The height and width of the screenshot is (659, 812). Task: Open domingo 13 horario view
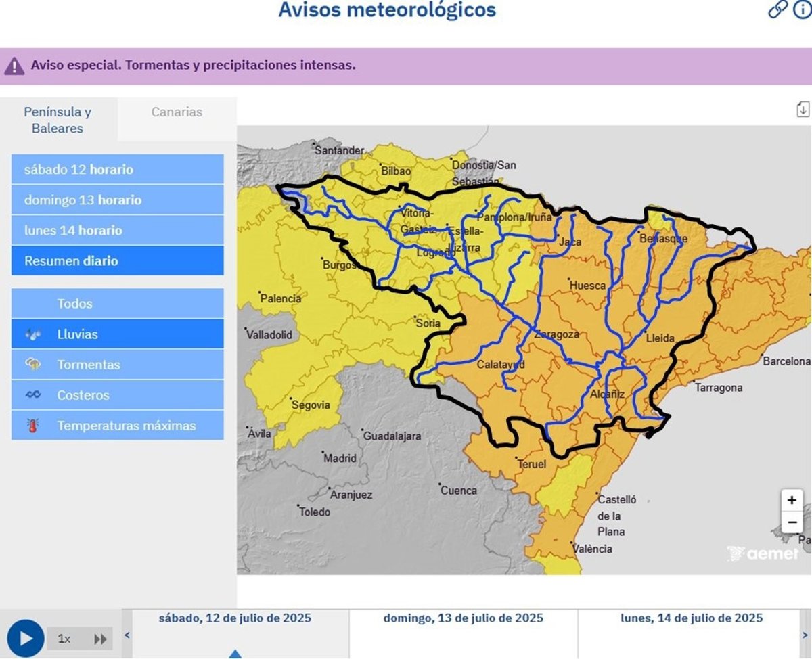coord(117,200)
